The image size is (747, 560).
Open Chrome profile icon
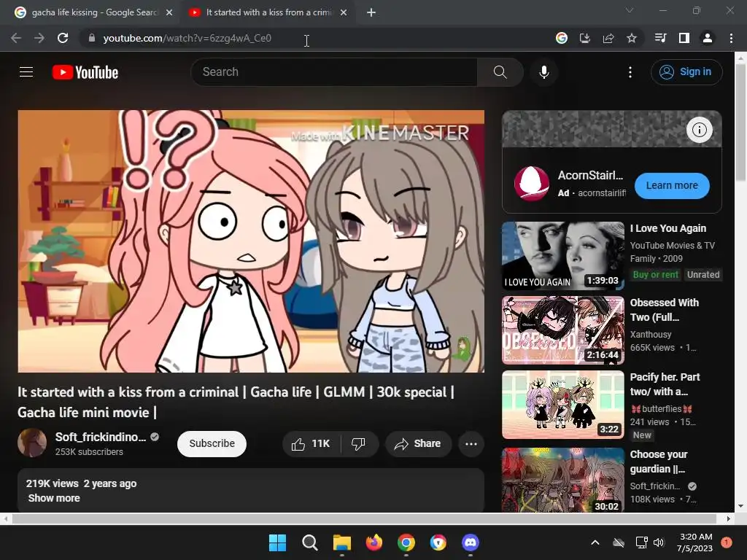(x=707, y=38)
